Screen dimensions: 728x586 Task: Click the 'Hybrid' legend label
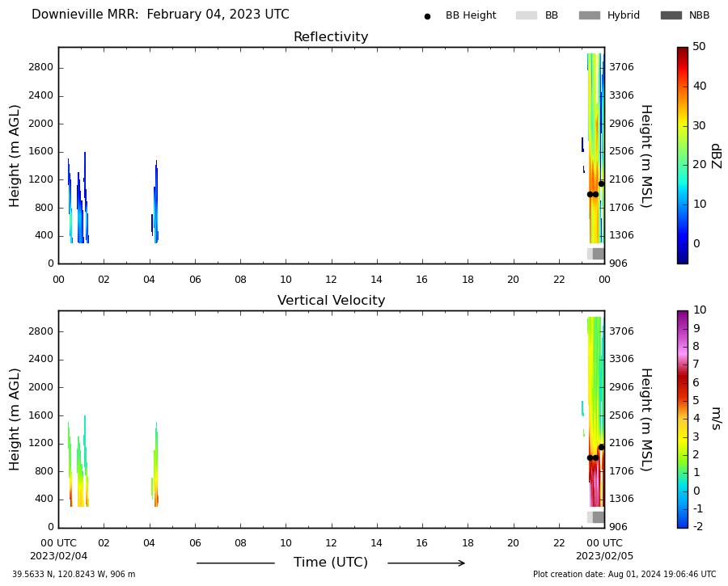(623, 15)
